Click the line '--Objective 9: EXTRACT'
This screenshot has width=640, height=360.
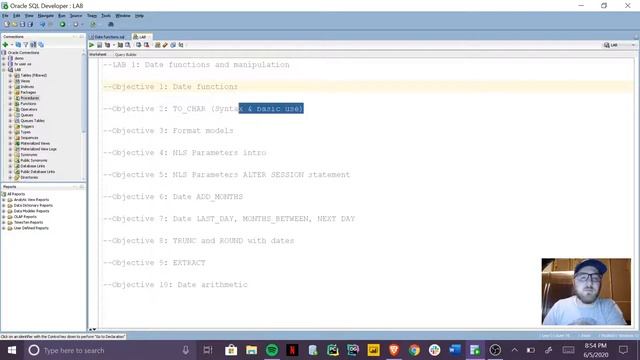(154, 263)
